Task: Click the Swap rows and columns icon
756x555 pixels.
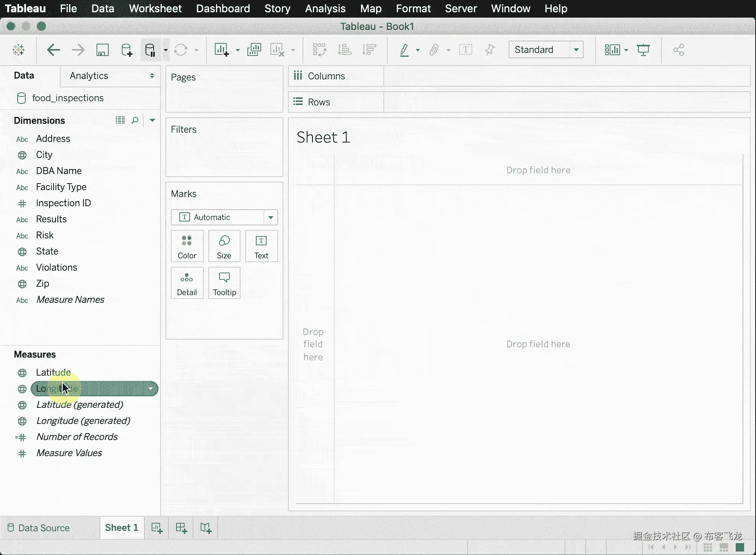Action: pos(319,50)
